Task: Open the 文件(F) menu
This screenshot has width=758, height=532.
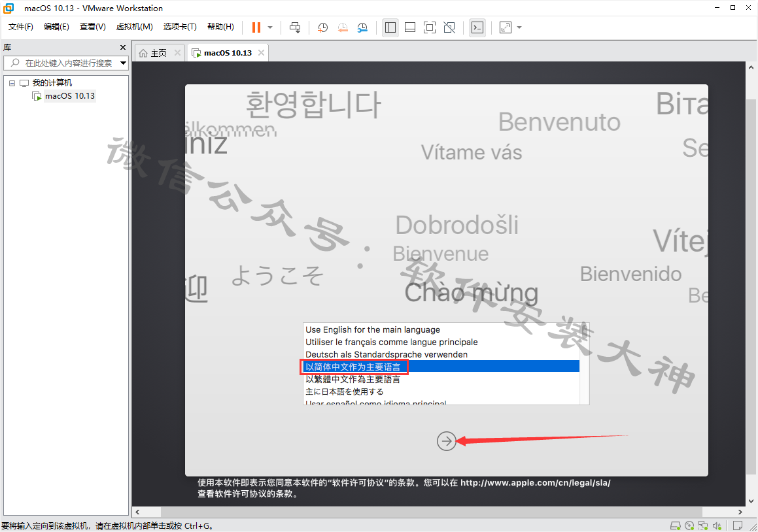Action: click(x=21, y=27)
